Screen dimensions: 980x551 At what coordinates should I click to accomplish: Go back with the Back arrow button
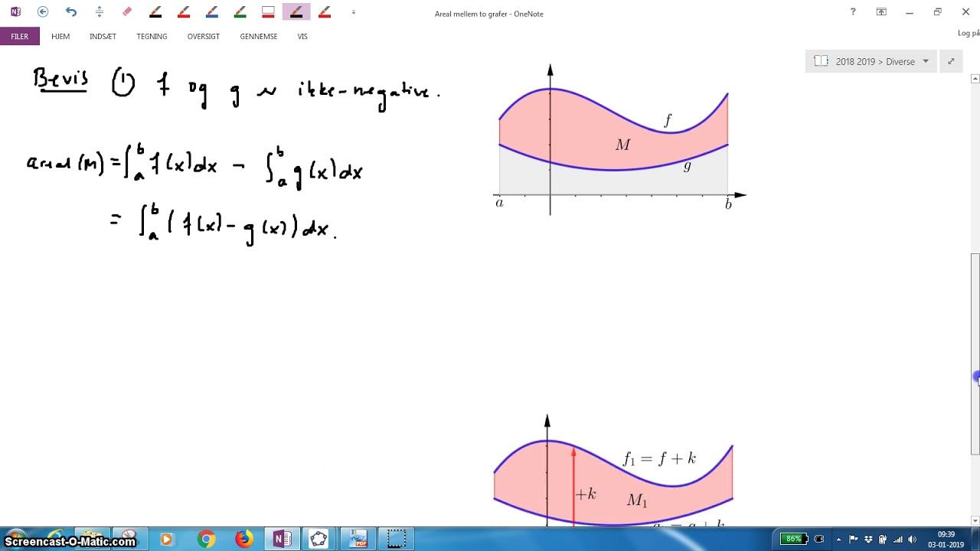[x=43, y=12]
